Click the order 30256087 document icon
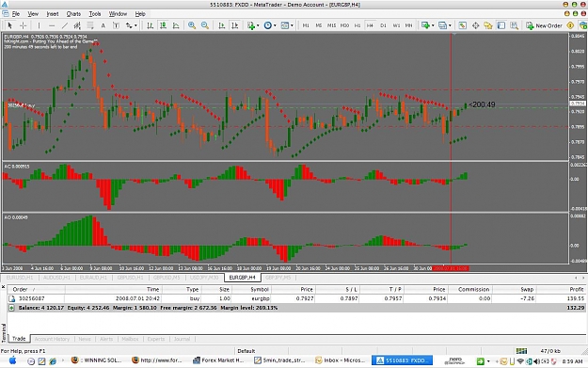The image size is (588, 368). pos(11,298)
